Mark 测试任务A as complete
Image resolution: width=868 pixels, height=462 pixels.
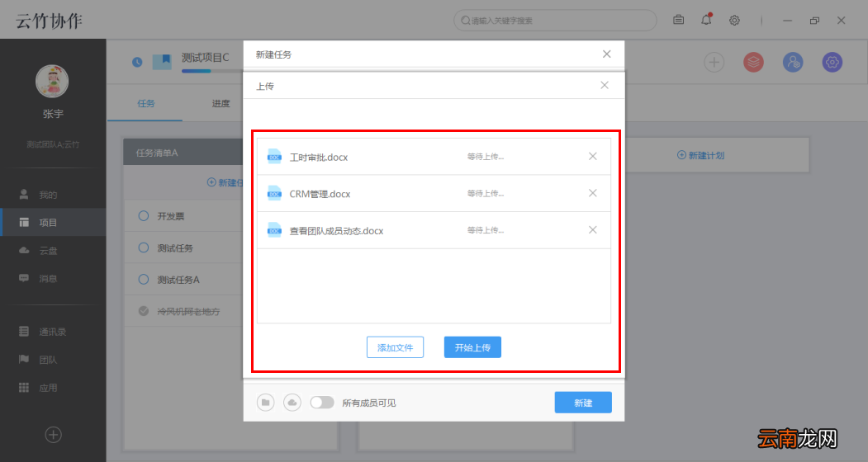(x=144, y=280)
